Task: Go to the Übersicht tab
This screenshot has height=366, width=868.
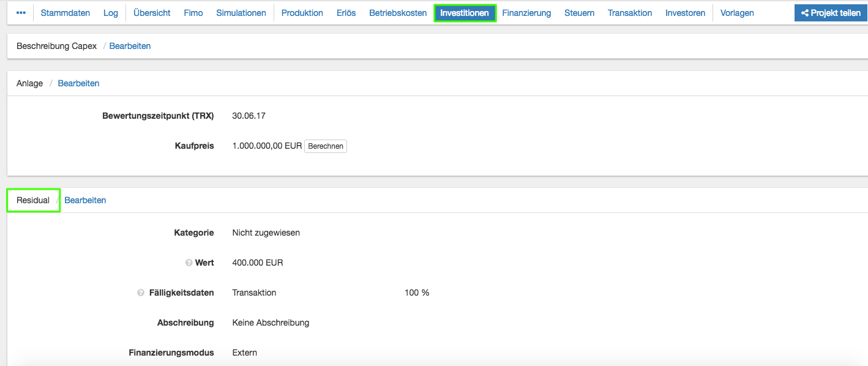Action: [x=152, y=13]
